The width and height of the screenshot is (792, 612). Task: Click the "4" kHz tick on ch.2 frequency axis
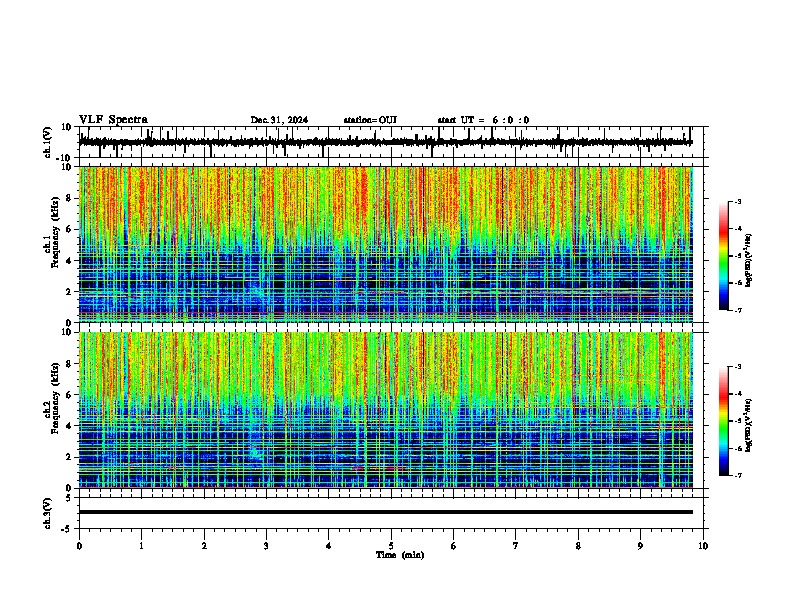(x=70, y=426)
